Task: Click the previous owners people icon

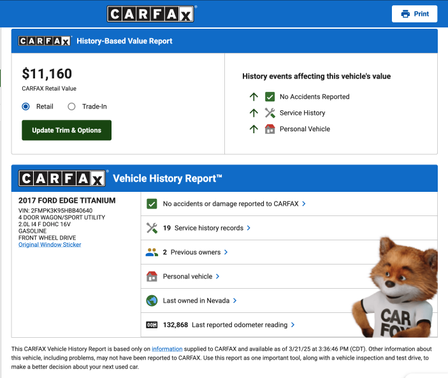Action: [x=152, y=252]
